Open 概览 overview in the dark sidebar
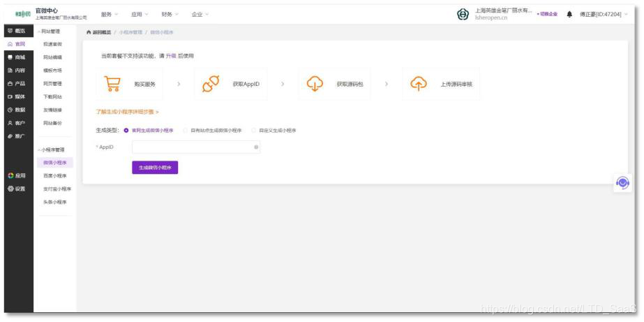Image resolution: width=644 pixels, height=322 pixels. tap(17, 31)
